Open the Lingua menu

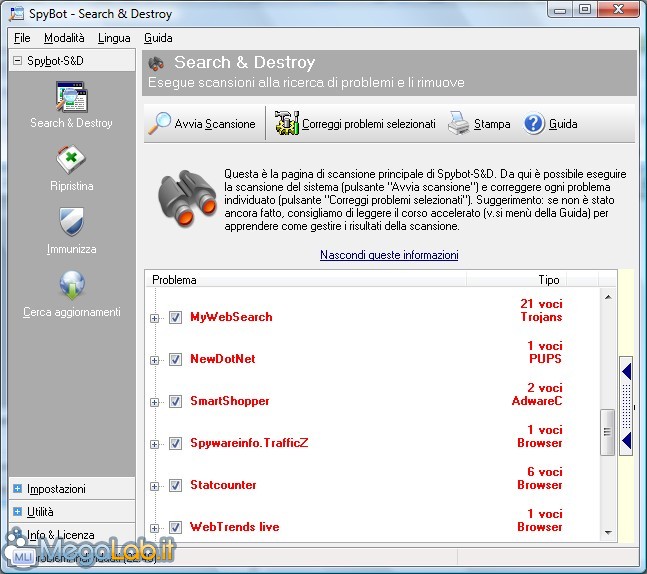(x=114, y=38)
